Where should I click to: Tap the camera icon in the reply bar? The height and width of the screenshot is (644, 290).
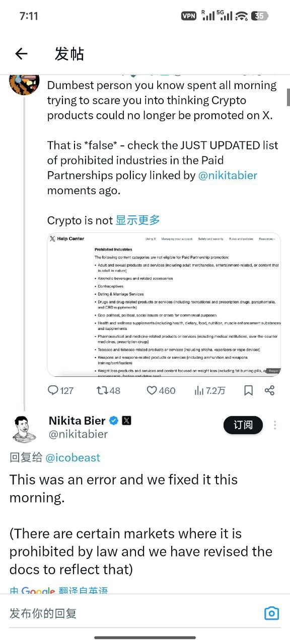pyautogui.click(x=271, y=613)
